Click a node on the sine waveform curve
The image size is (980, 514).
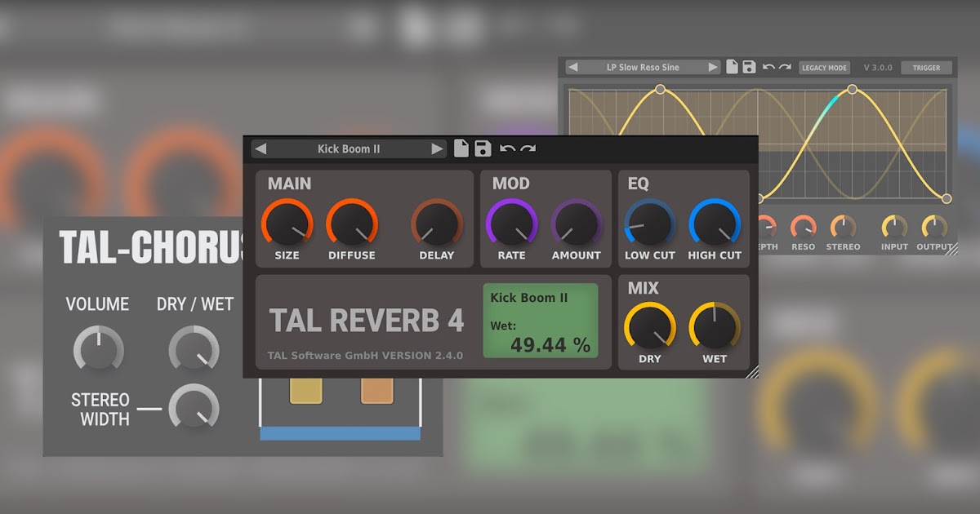(x=660, y=88)
